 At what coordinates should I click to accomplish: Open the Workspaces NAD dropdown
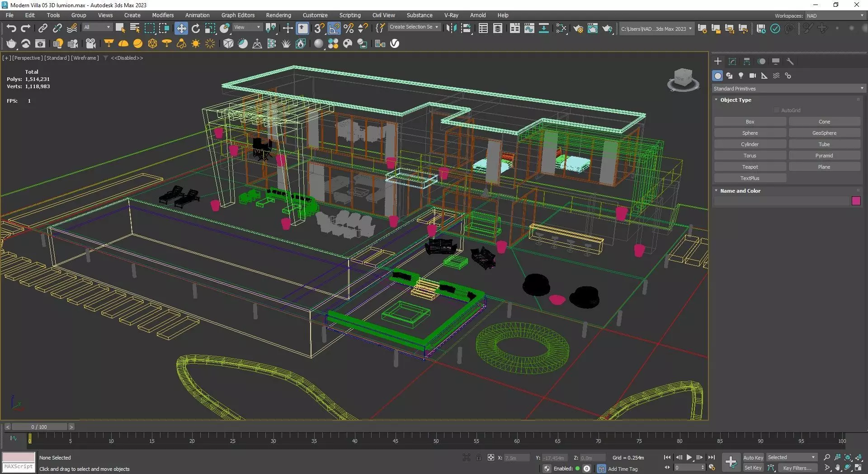click(835, 16)
